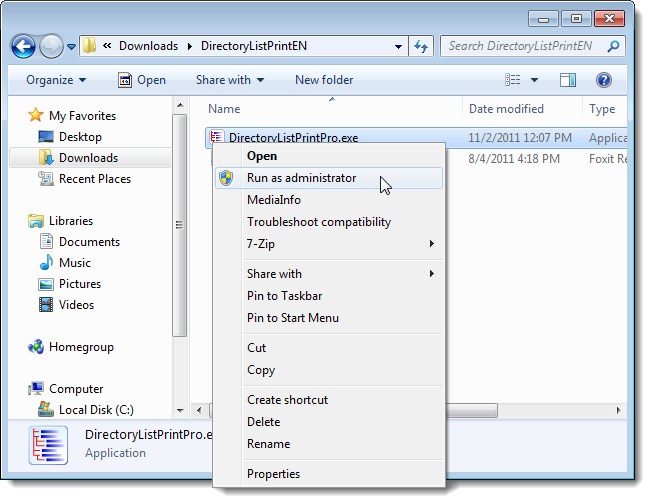Expand breadcrumb arrow after Downloads
This screenshot has height=503, width=650.
pyautogui.click(x=189, y=46)
